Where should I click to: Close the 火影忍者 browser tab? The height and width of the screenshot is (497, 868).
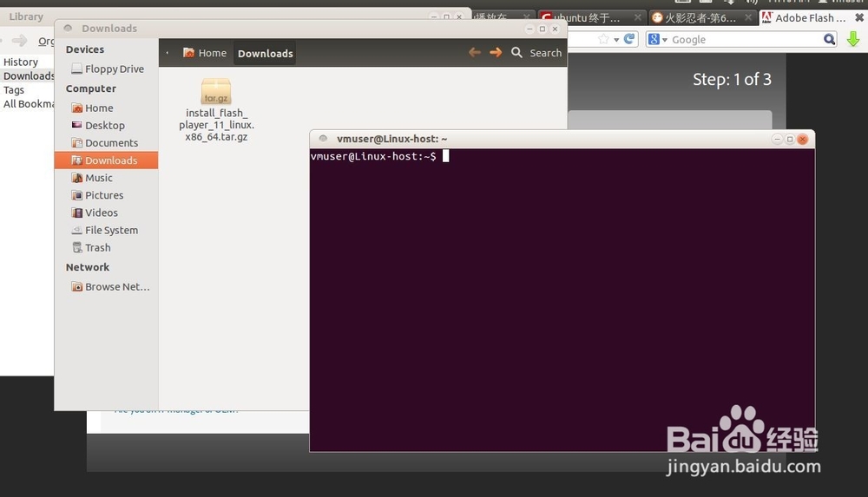click(748, 17)
